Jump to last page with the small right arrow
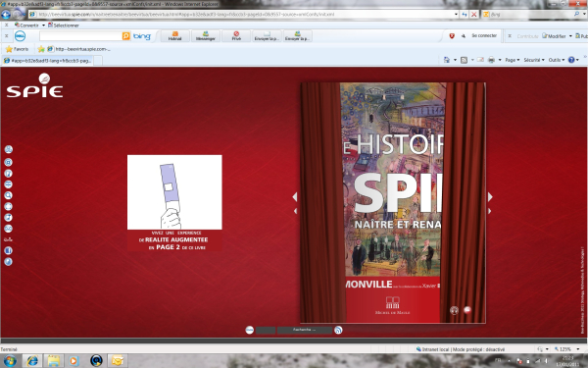This screenshot has width=588, height=368. tap(489, 211)
